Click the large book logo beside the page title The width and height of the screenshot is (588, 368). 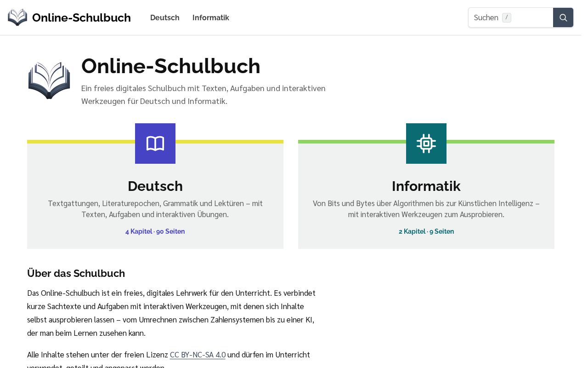pos(49,80)
